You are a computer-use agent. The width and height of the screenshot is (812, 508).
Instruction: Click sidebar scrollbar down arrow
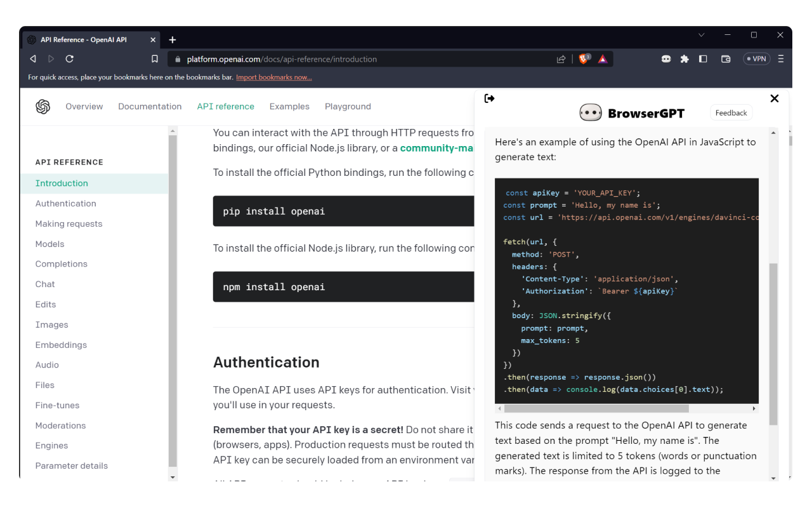click(x=173, y=476)
